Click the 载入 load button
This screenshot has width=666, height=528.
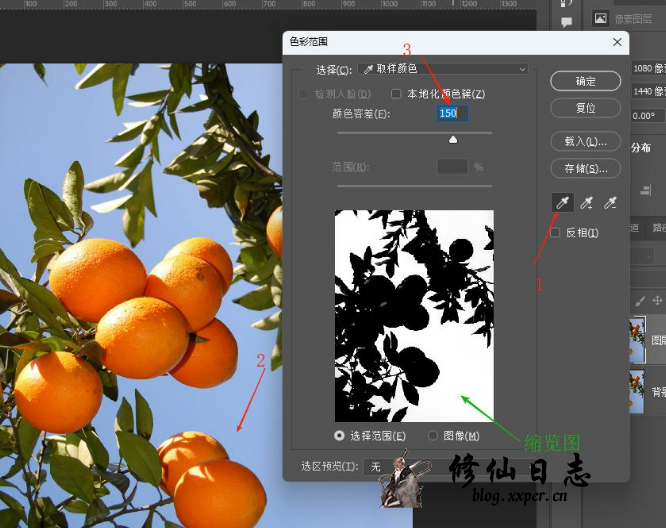point(585,142)
